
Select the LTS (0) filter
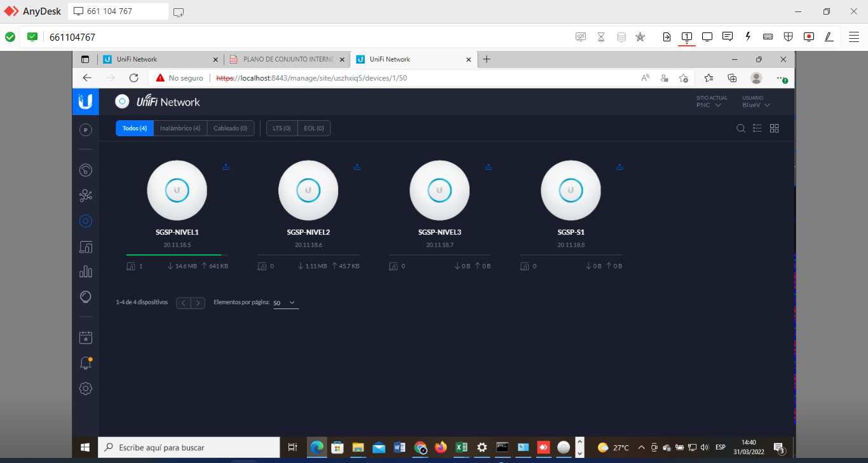point(281,128)
